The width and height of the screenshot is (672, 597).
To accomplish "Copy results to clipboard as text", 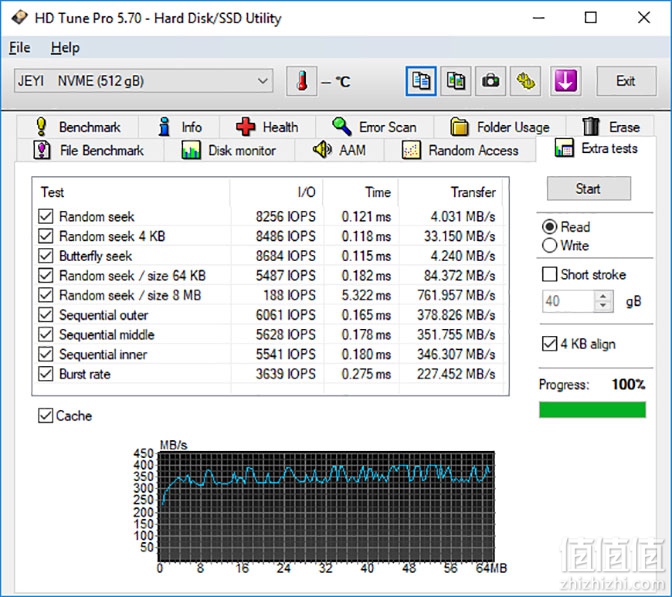I will (421, 81).
